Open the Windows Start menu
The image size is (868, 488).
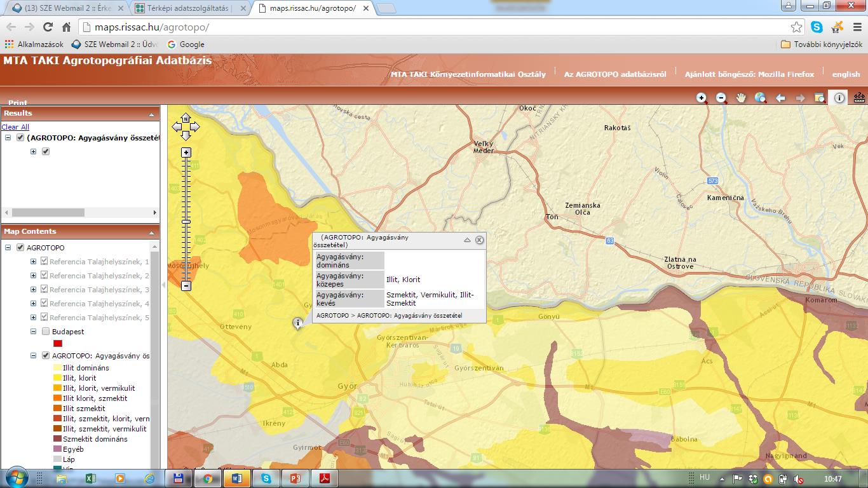click(16, 477)
